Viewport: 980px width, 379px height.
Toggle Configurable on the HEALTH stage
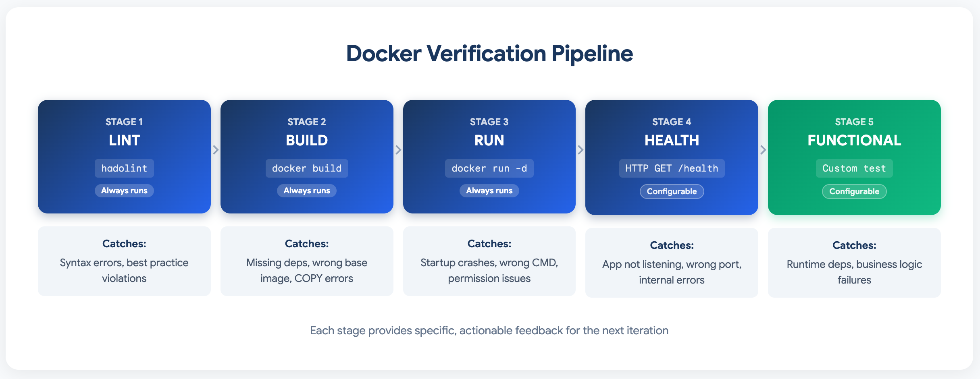[671, 191]
